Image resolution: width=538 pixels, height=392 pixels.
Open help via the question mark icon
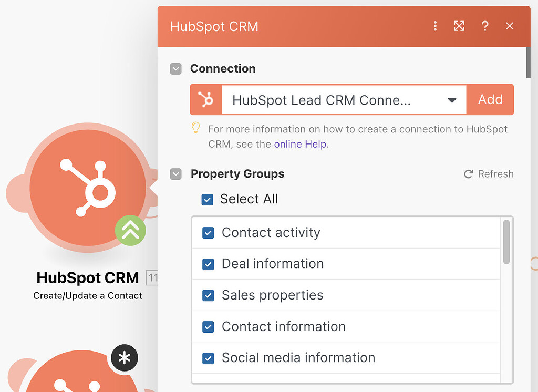click(484, 26)
